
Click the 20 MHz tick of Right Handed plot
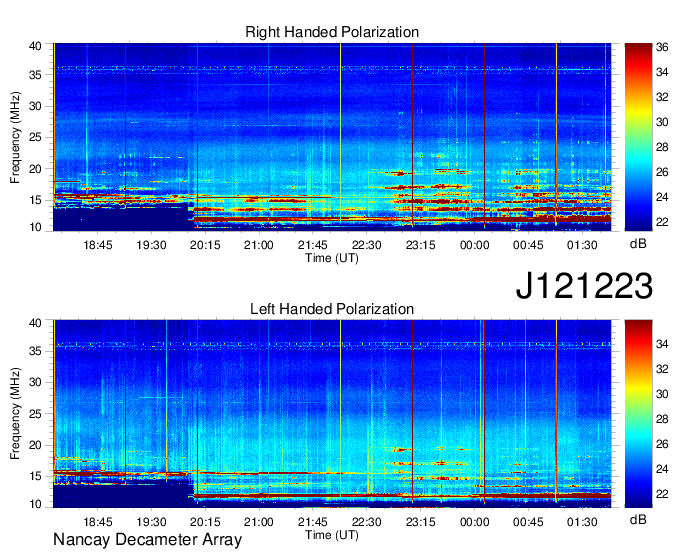[x=35, y=169]
